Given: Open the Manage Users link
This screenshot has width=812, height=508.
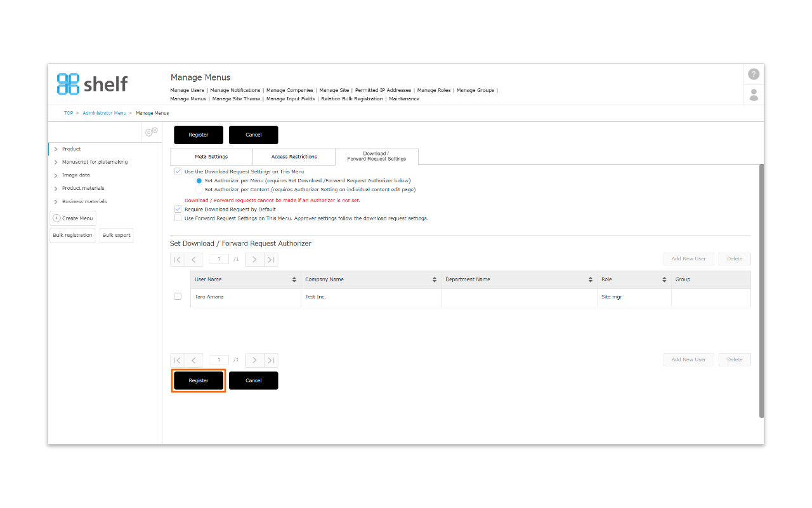Looking at the screenshot, I should coord(187,90).
